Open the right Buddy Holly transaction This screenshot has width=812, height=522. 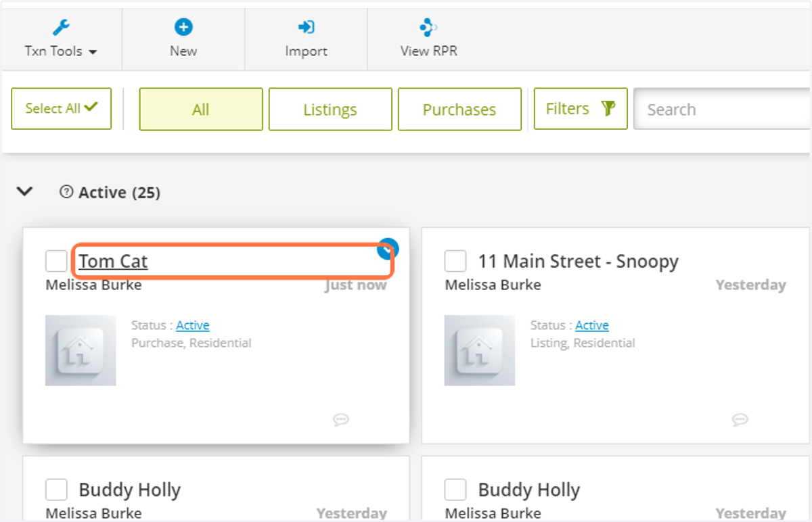click(x=529, y=490)
